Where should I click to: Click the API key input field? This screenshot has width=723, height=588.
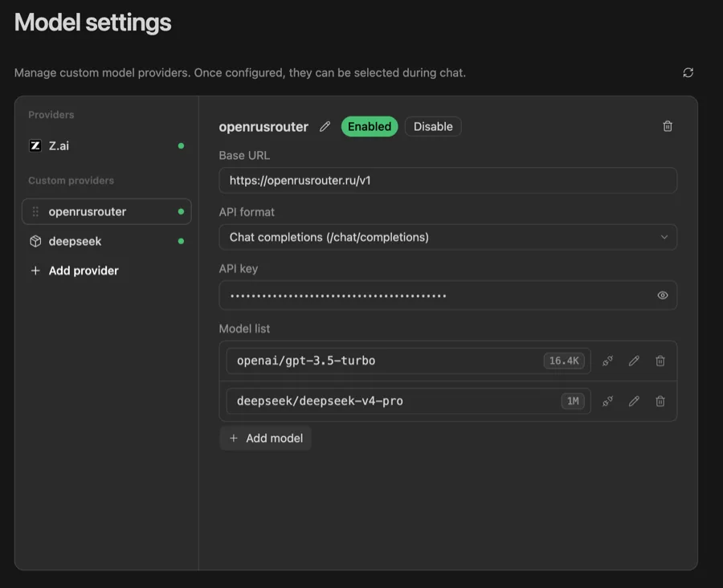tap(447, 295)
